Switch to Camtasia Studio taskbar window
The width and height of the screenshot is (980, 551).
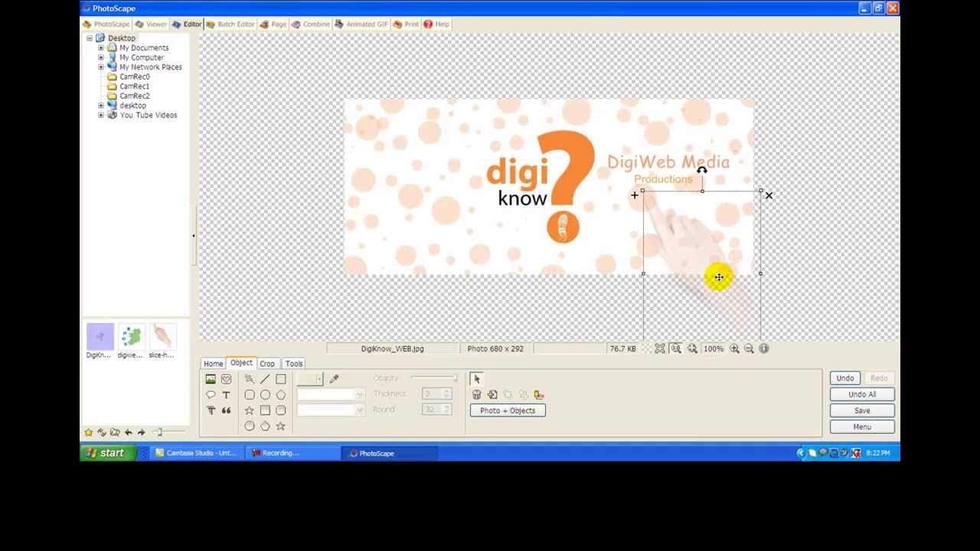point(196,453)
